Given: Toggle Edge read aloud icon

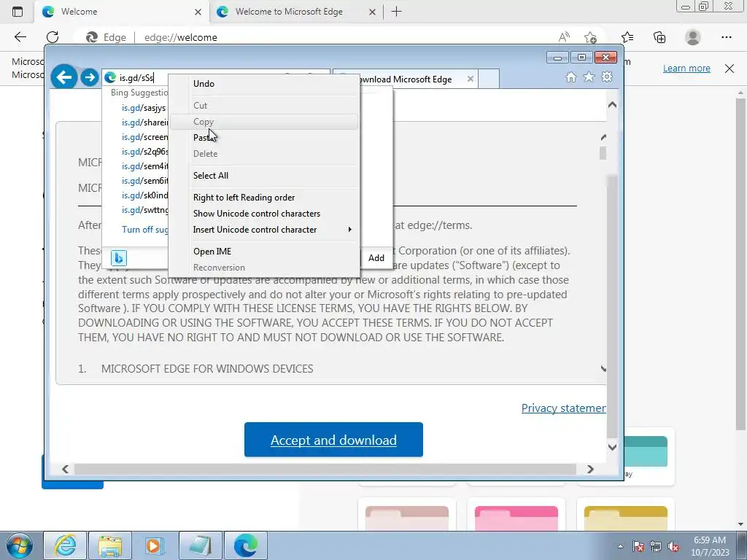Looking at the screenshot, I should coord(564,37).
